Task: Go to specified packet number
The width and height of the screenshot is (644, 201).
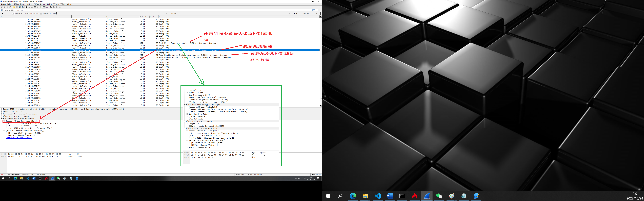Action: (35, 7)
